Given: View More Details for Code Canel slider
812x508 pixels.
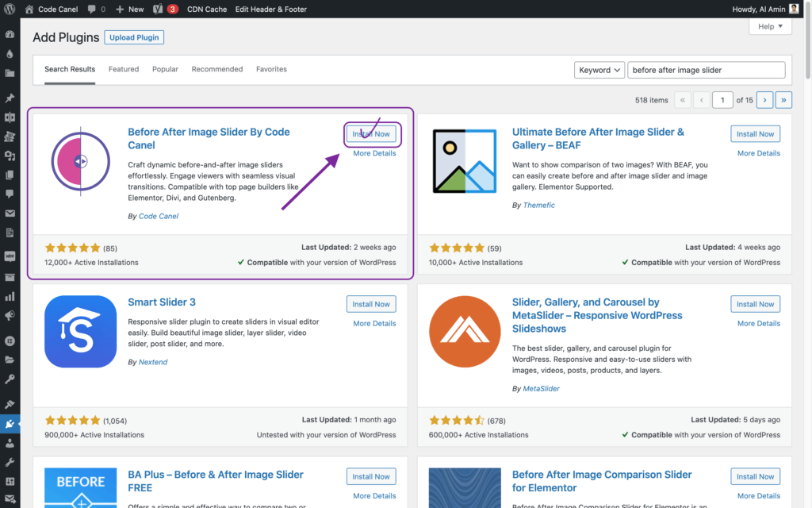Looking at the screenshot, I should tap(374, 153).
